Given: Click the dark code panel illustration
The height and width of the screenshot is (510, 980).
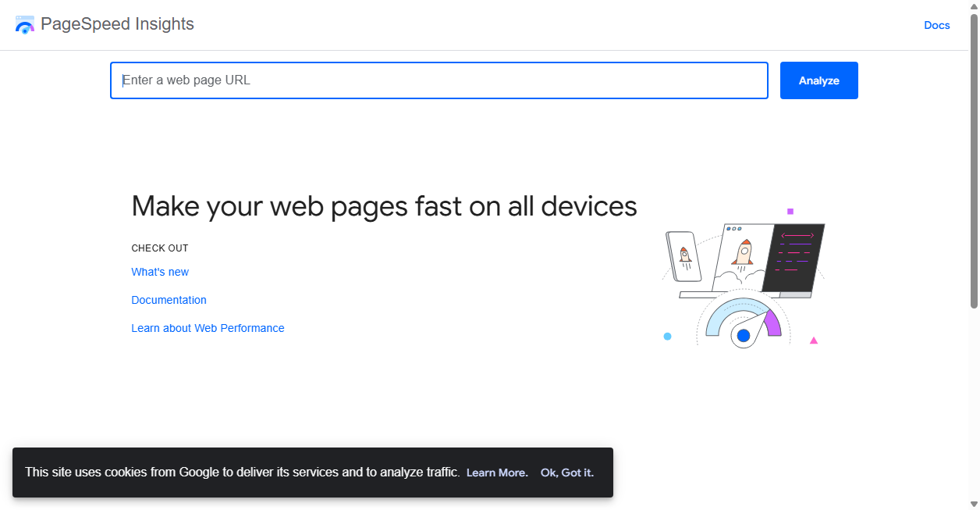Looking at the screenshot, I should 793,257.
